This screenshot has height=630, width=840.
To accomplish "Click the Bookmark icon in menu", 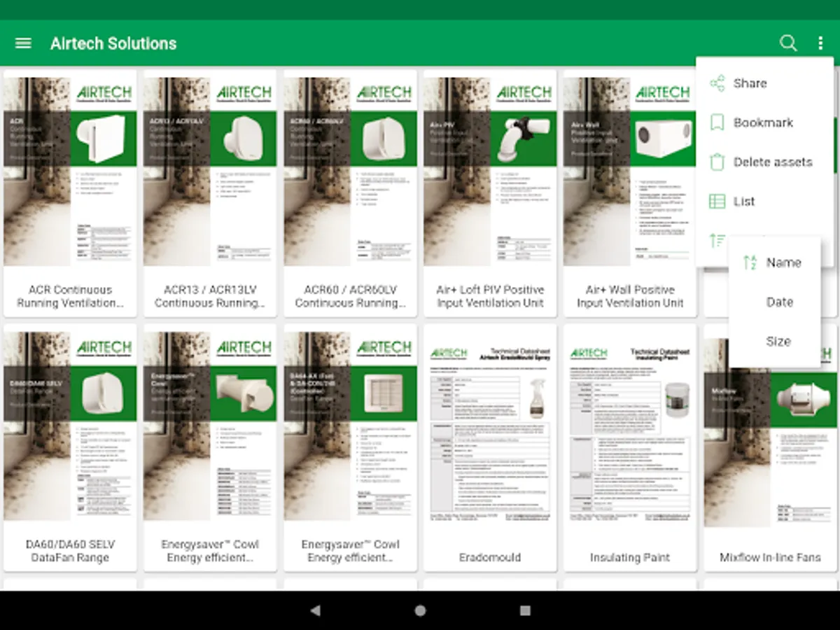I will [x=717, y=122].
